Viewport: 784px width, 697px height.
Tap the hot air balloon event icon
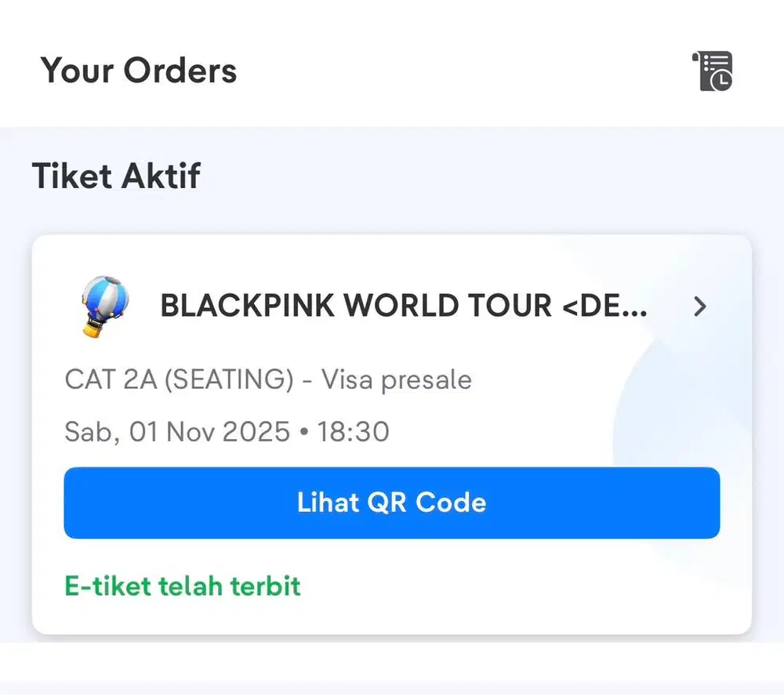[105, 306]
